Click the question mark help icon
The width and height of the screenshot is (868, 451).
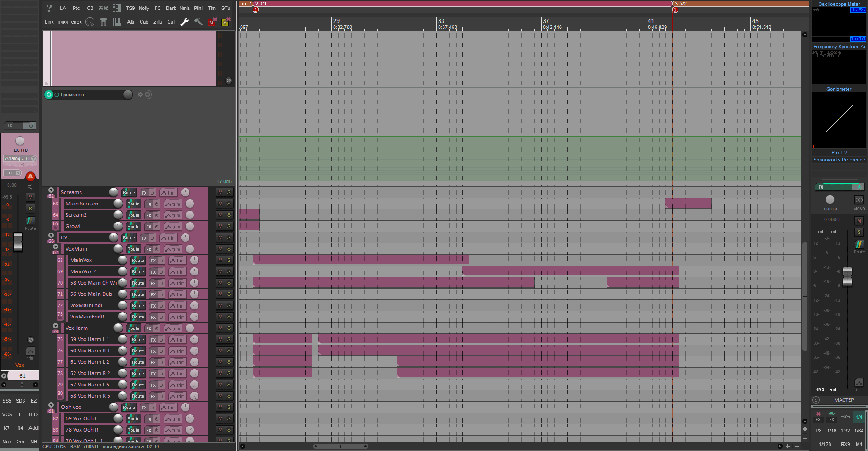point(49,8)
